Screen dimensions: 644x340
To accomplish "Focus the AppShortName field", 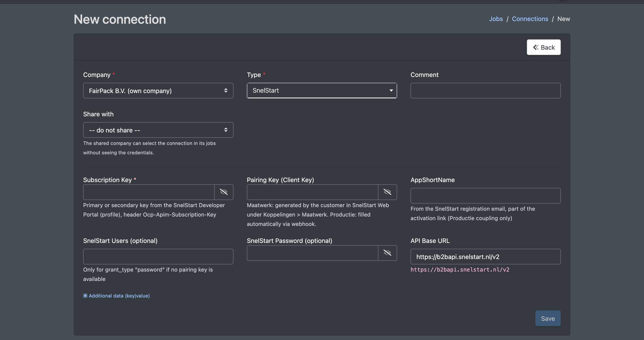I will click(485, 195).
